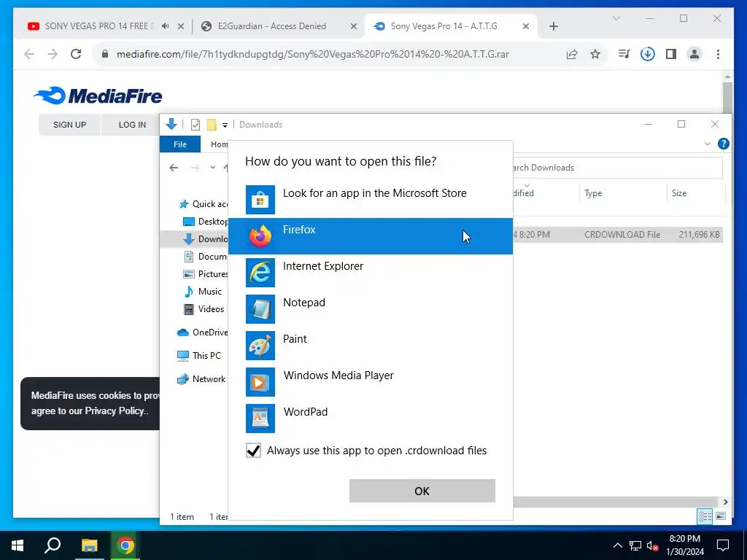The width and height of the screenshot is (747, 560).
Task: Switch Explorer to details view
Action: coord(705,516)
